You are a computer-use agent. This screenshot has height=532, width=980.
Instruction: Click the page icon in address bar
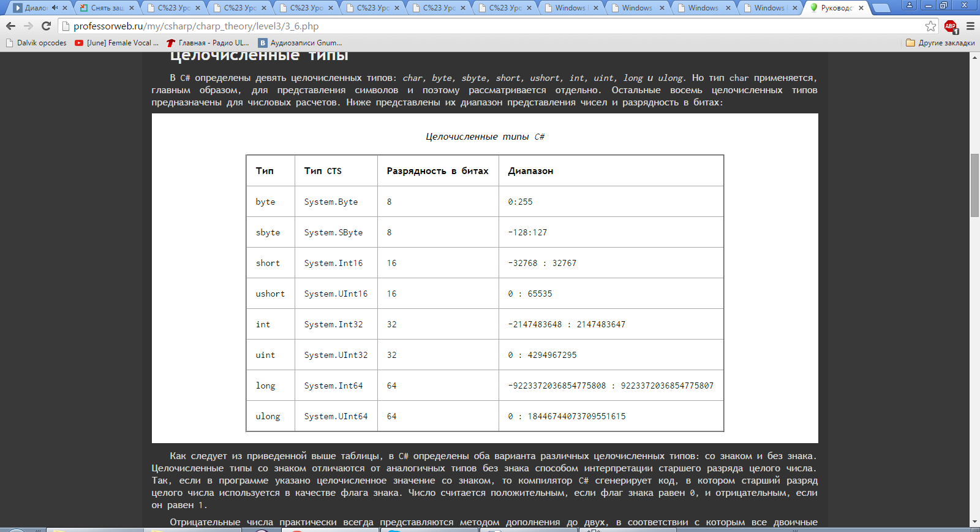66,26
